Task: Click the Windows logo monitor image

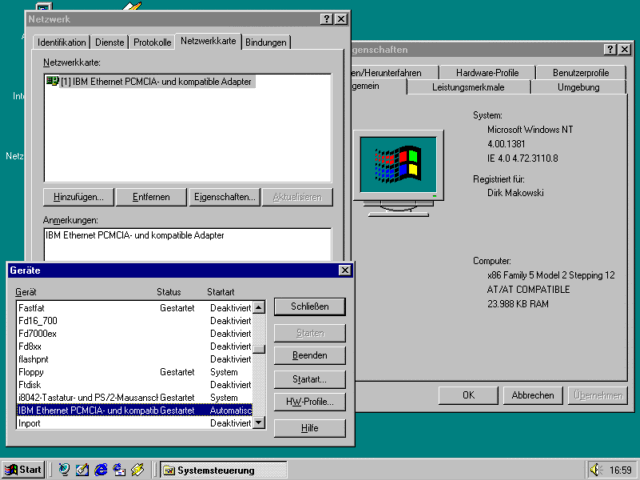Action: [x=398, y=173]
